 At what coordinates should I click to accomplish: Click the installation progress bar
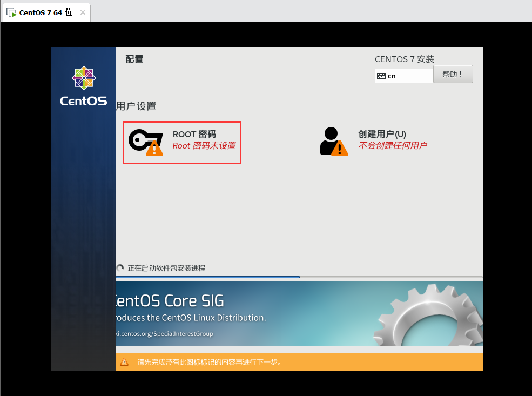coord(299,277)
